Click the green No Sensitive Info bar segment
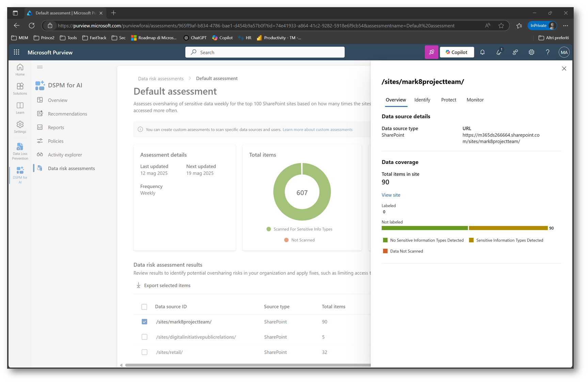Screen dimensions: 588x383 click(x=425, y=228)
